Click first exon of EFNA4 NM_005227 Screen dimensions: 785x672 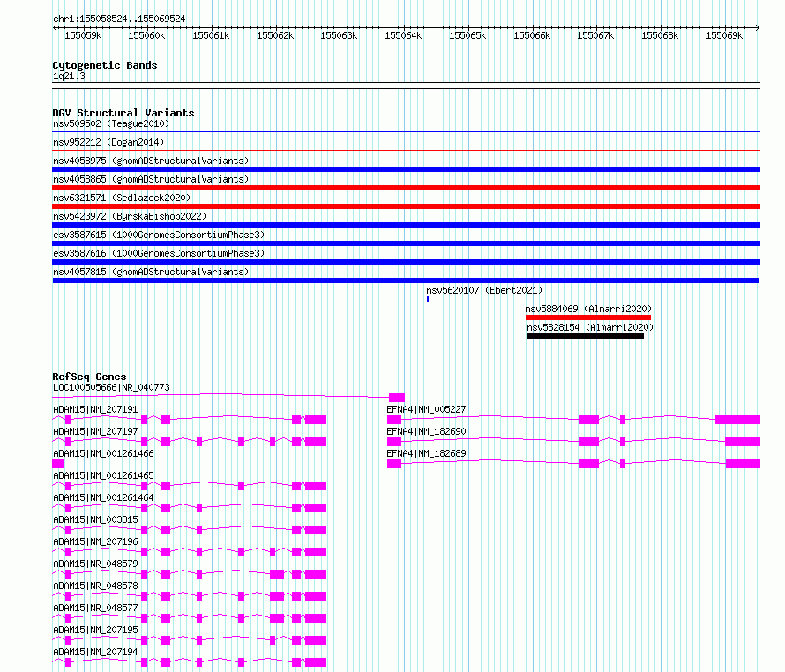394,420
